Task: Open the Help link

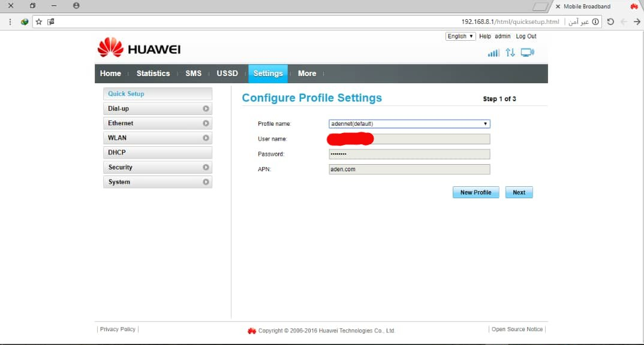Action: click(484, 36)
